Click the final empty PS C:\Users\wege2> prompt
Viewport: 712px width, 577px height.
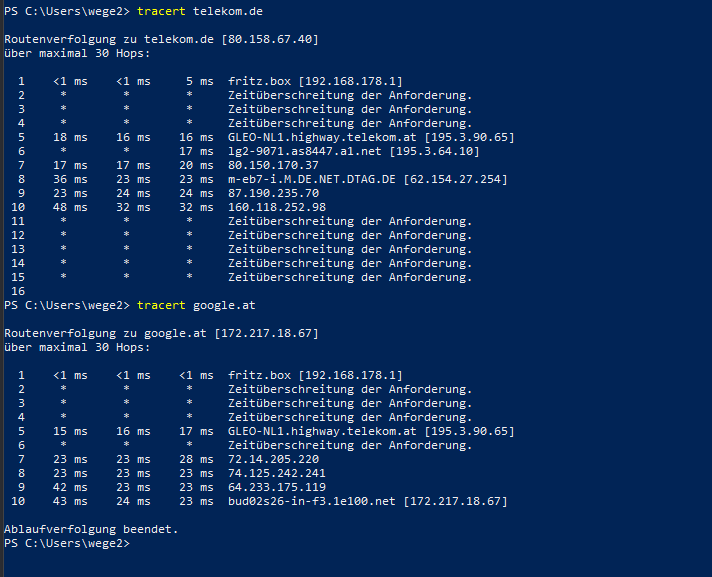[x=67, y=544]
